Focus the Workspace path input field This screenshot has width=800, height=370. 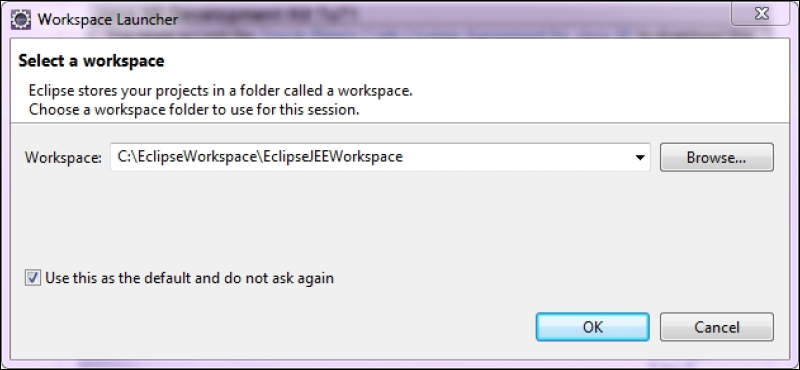click(380, 157)
